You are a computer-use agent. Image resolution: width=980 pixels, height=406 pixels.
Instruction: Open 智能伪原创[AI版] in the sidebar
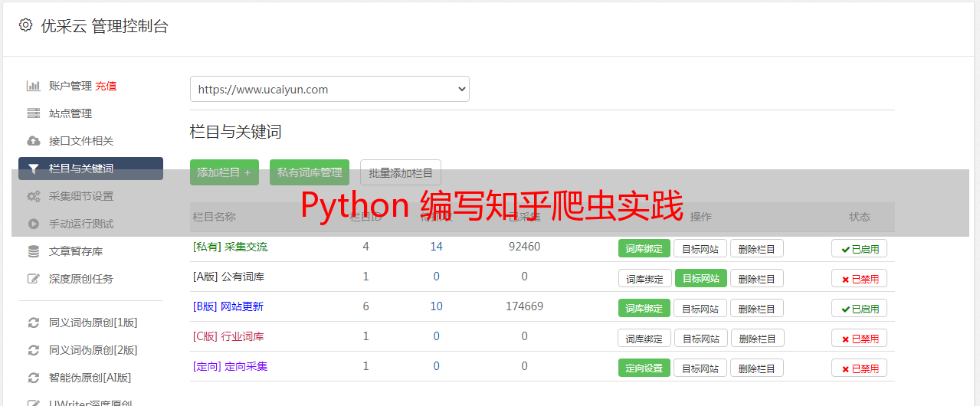[x=90, y=378]
